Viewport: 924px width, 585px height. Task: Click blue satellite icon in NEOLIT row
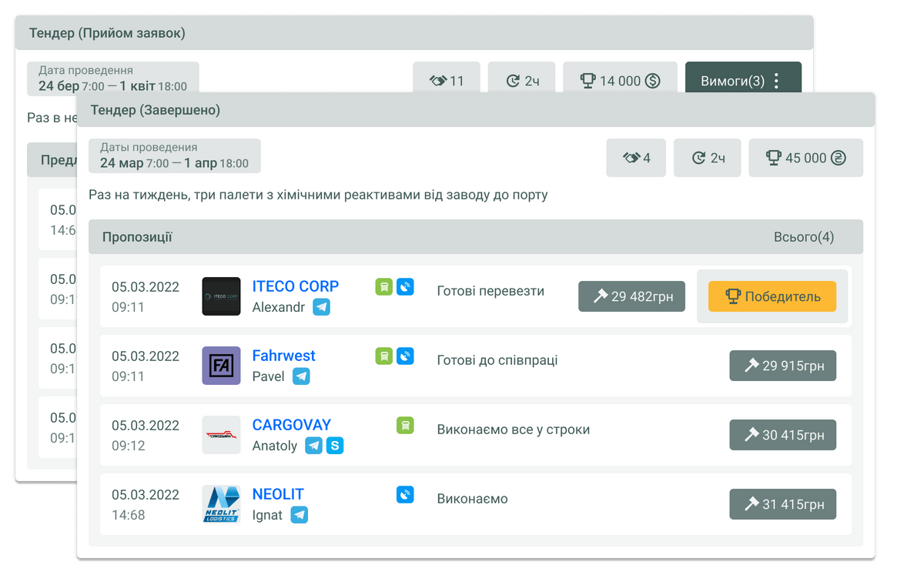[x=405, y=494]
